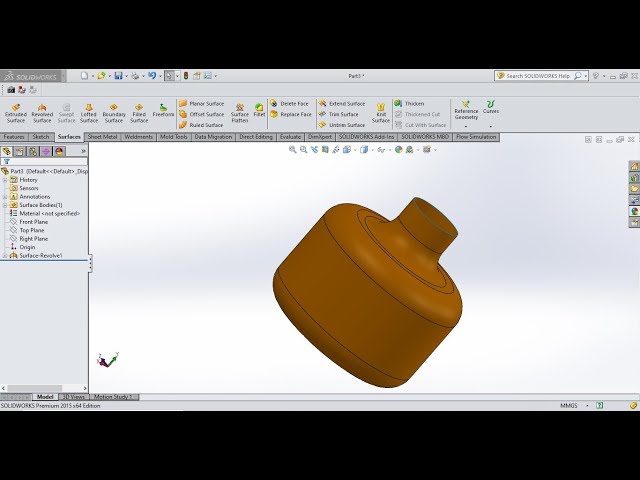This screenshot has width=640, height=480.
Task: Activate the Knit Surface tool
Action: pyautogui.click(x=381, y=113)
